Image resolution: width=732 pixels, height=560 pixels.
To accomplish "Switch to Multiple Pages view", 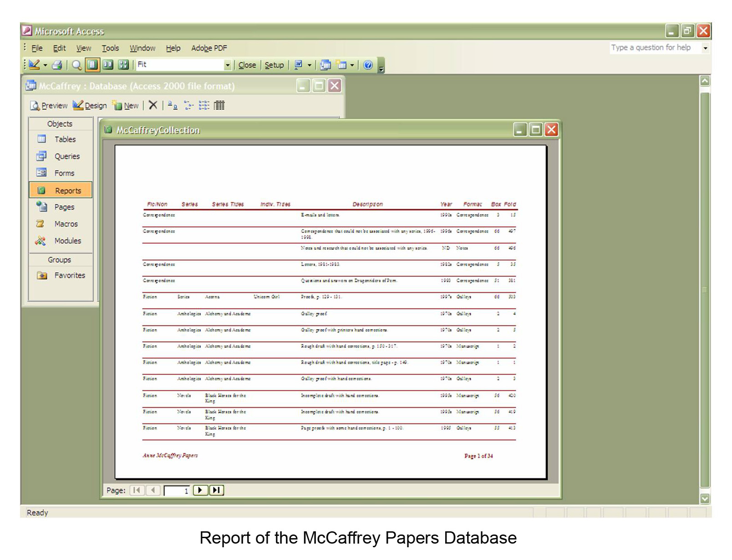I will point(123,65).
